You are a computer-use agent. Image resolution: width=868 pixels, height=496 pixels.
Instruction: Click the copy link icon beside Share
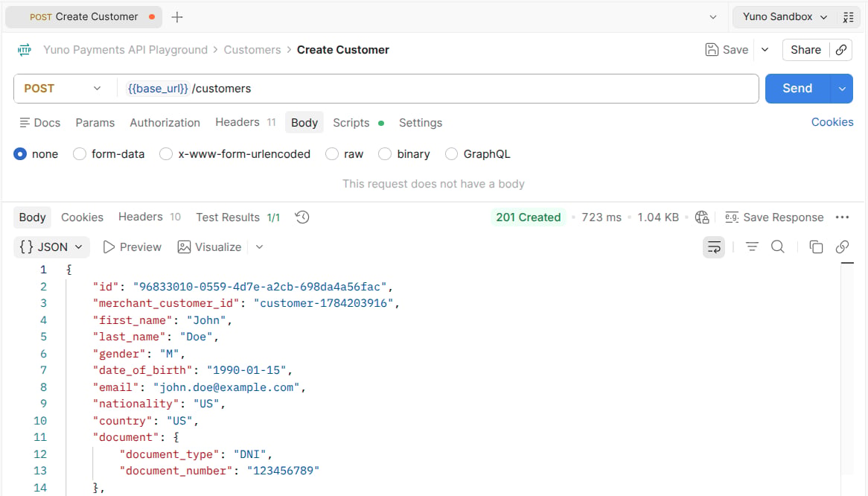point(841,50)
